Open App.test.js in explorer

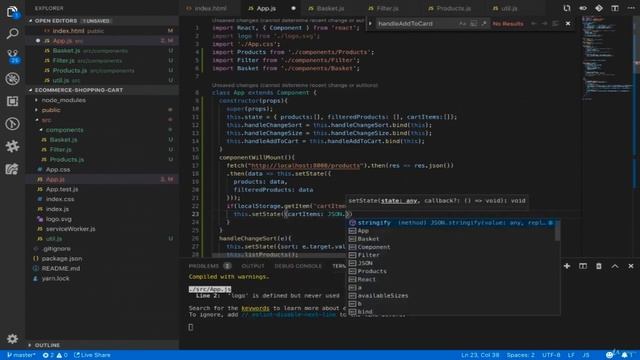coord(62,189)
